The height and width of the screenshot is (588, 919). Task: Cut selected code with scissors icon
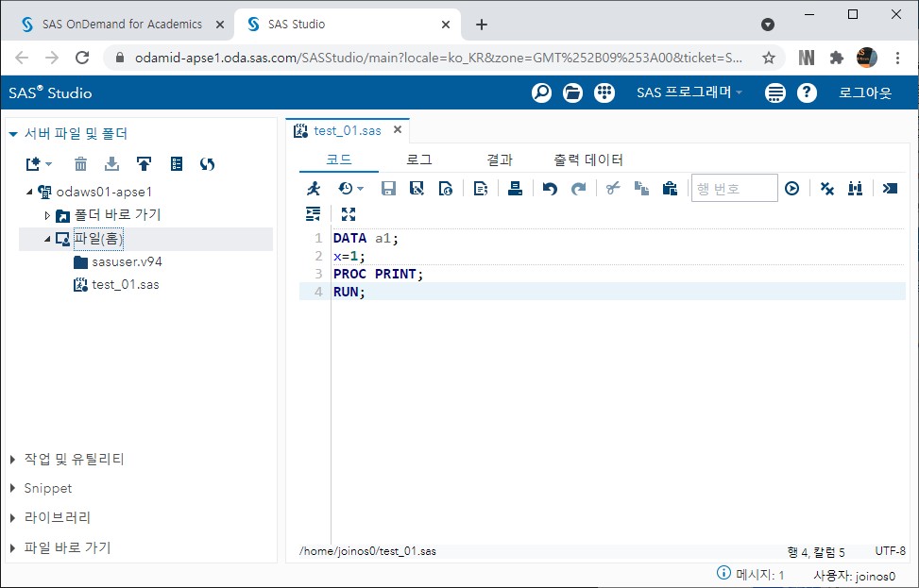pyautogui.click(x=613, y=189)
